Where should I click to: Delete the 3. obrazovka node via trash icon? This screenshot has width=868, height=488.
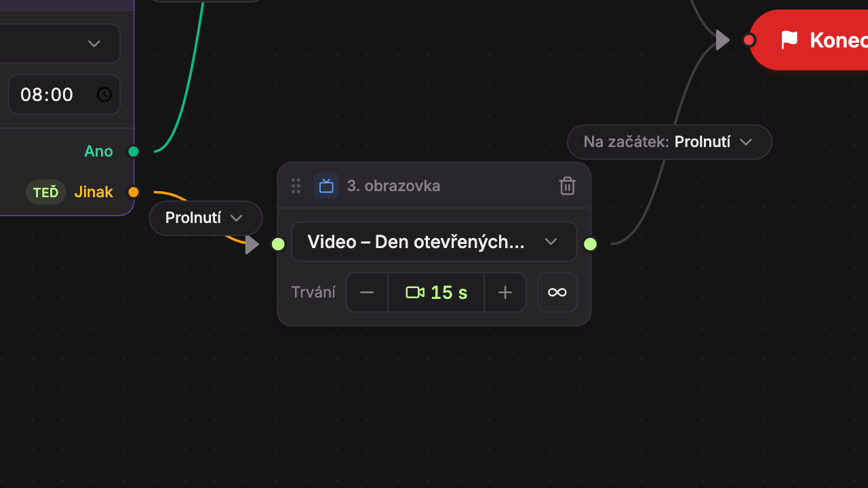point(568,186)
